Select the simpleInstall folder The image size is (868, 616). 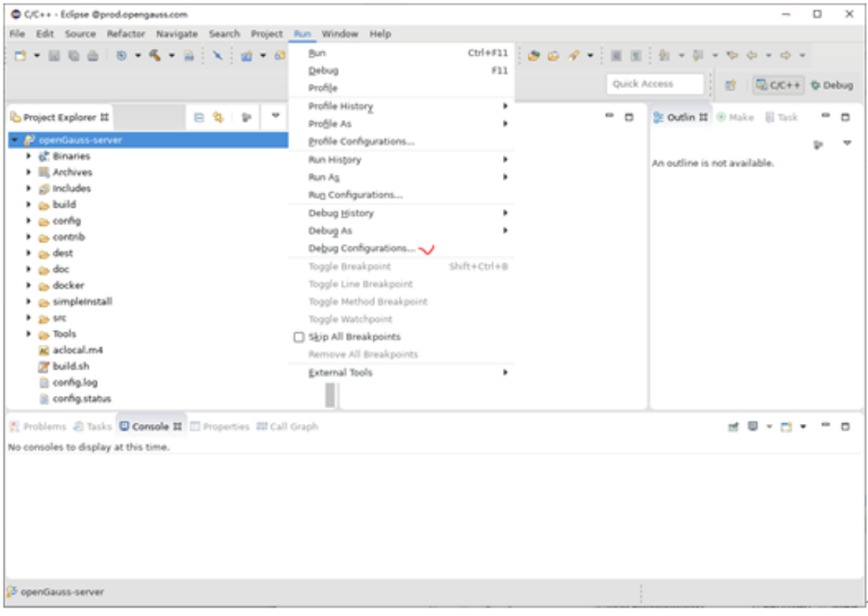pos(75,302)
